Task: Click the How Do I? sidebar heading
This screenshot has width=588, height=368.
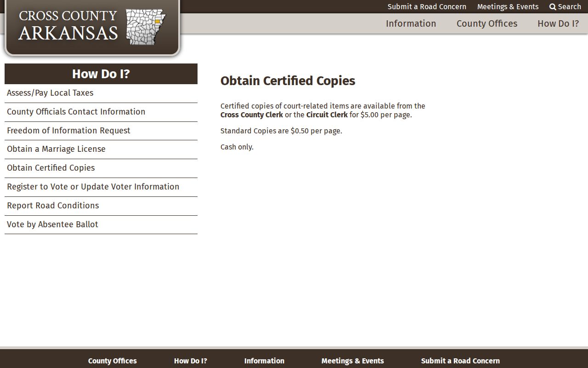Action: 101,74
